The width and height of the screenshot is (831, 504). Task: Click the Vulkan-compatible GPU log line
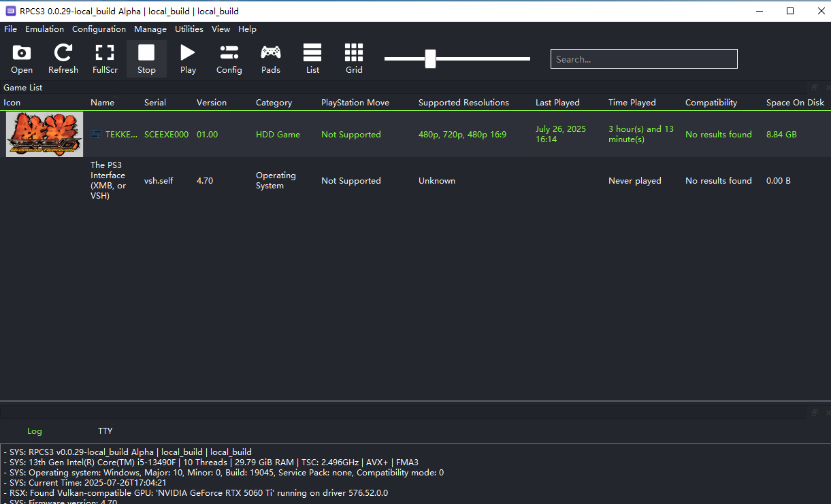pos(195,493)
